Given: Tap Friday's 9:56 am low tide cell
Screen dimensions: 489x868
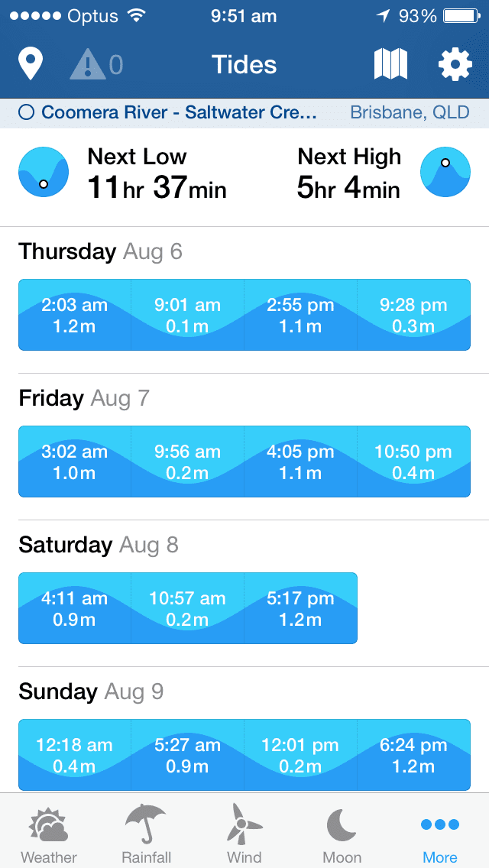Looking at the screenshot, I should [187, 462].
